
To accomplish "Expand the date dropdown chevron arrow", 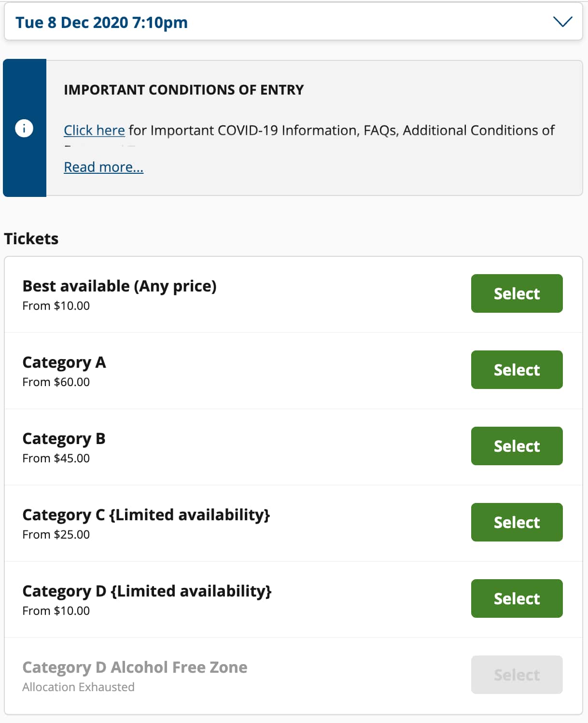I will (562, 22).
